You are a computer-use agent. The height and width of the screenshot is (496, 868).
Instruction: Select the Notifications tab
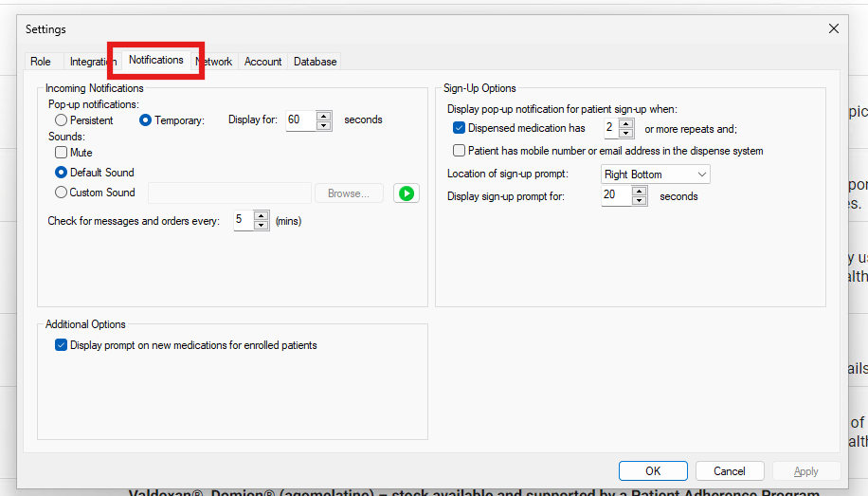[156, 60]
